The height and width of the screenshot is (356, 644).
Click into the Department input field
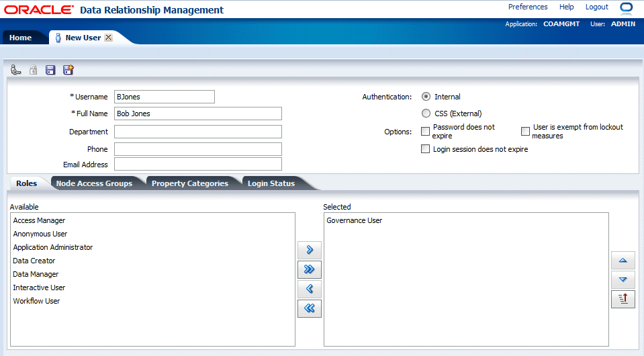coord(198,132)
